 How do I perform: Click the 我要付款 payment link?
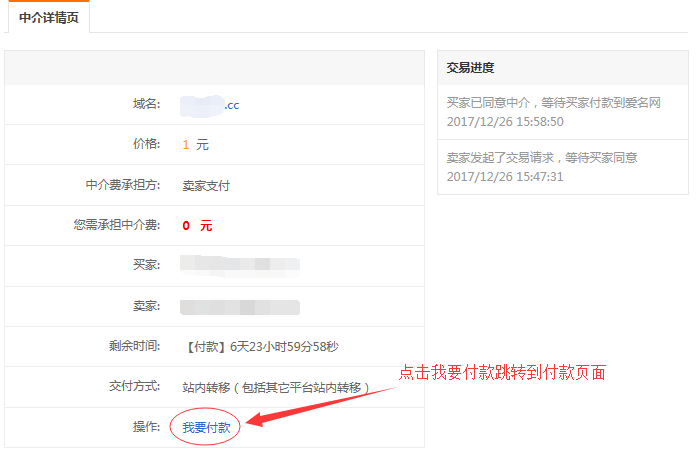coord(206,427)
